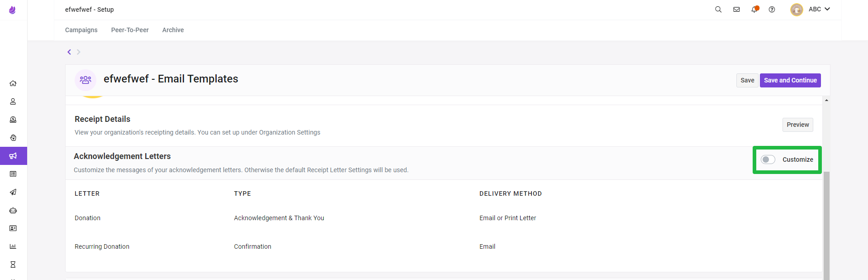The height and width of the screenshot is (280, 868).
Task: Open the megaphone campaigns sidebar icon
Action: point(13,156)
